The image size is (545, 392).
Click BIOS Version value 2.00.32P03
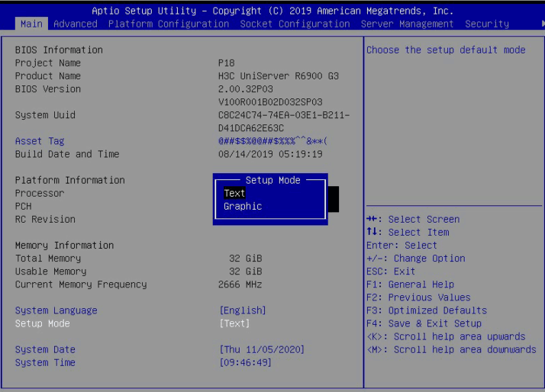(x=245, y=89)
